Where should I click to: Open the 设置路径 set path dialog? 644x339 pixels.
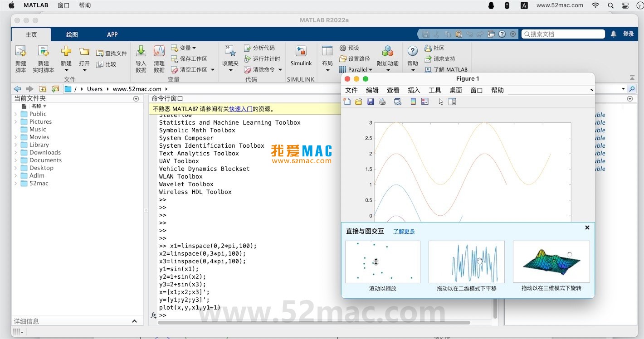(355, 59)
